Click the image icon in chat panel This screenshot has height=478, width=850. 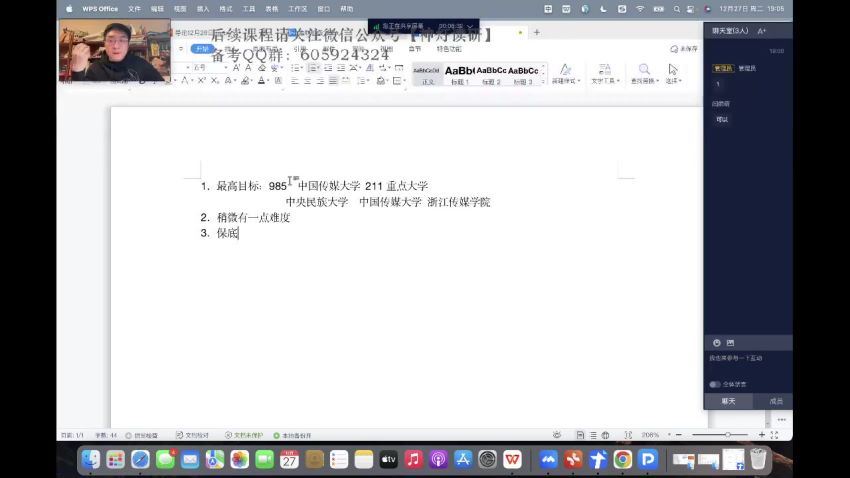point(730,343)
